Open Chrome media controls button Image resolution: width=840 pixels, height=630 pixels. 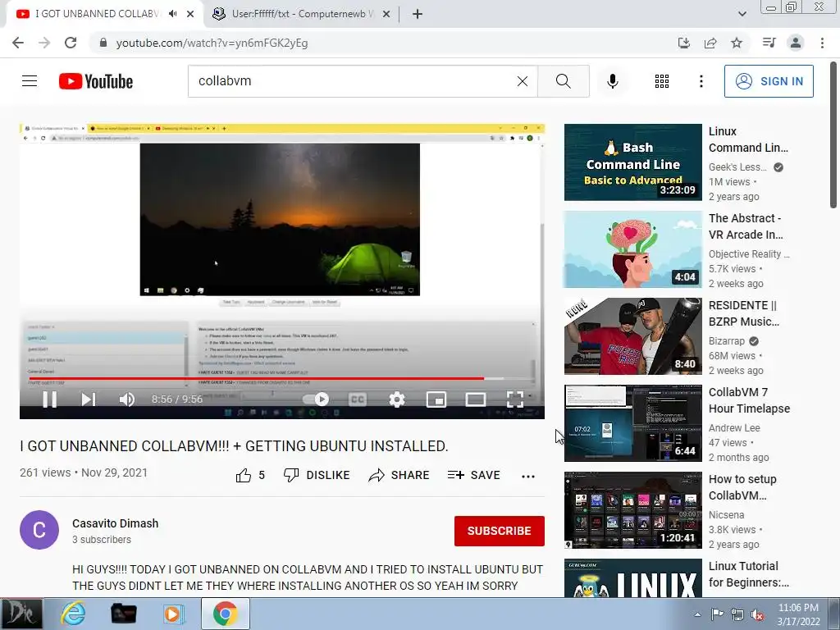click(769, 43)
